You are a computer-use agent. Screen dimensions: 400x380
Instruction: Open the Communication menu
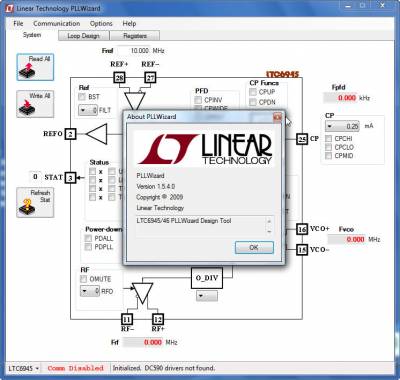tap(57, 24)
